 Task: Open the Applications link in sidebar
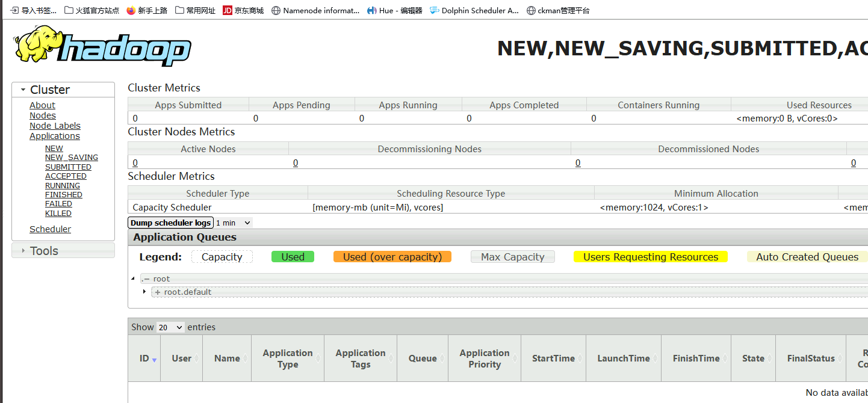[55, 136]
